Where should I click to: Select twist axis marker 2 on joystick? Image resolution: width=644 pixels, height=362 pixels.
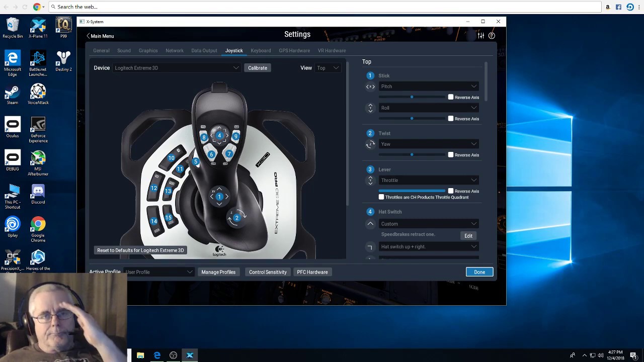pos(236,218)
